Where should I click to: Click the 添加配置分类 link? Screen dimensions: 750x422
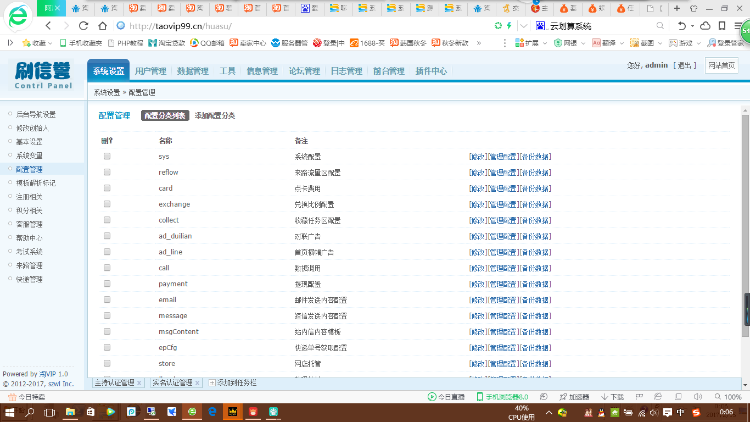(215, 116)
